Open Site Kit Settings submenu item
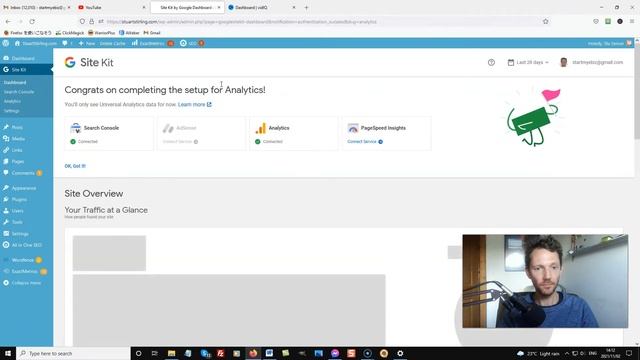Screen dimensions: 640x360 [11, 111]
